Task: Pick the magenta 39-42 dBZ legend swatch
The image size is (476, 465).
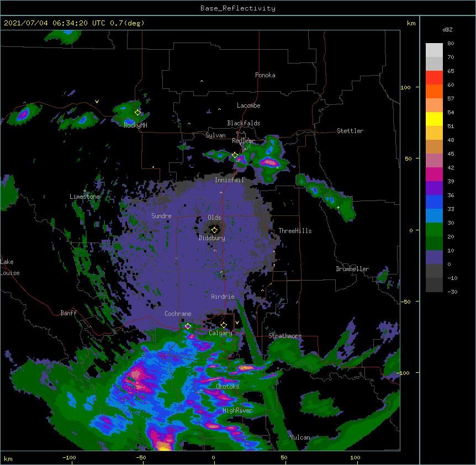Action: click(x=434, y=174)
